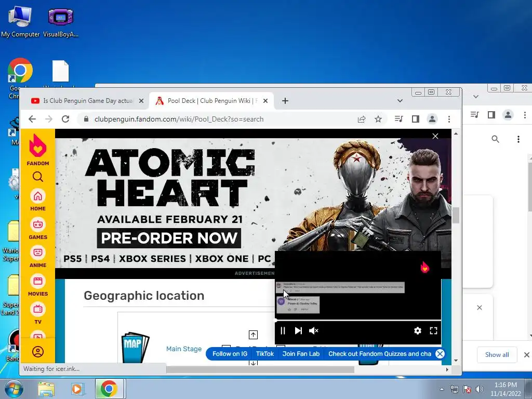The height and width of the screenshot is (399, 532).
Task: Click the horizontal scrollbar thumb
Action: point(260,370)
